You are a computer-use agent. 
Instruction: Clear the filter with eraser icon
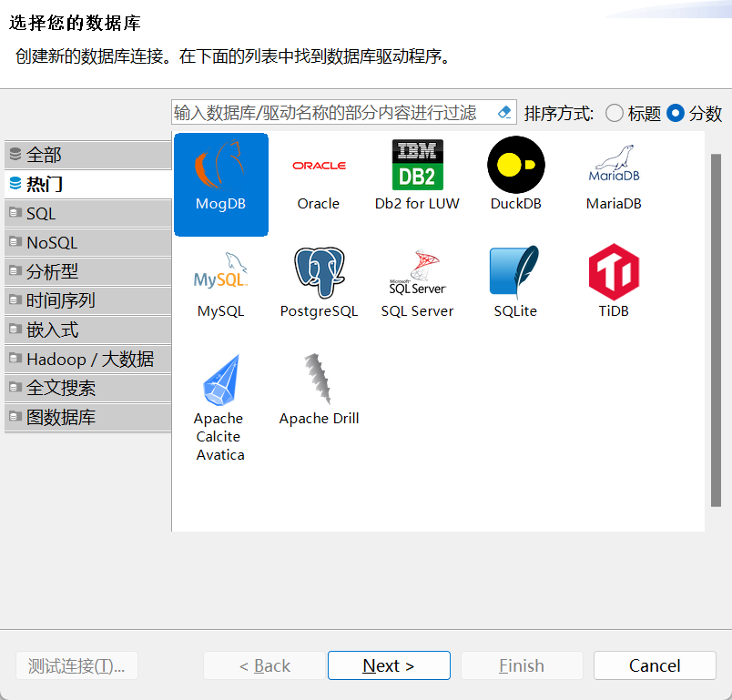point(504,112)
